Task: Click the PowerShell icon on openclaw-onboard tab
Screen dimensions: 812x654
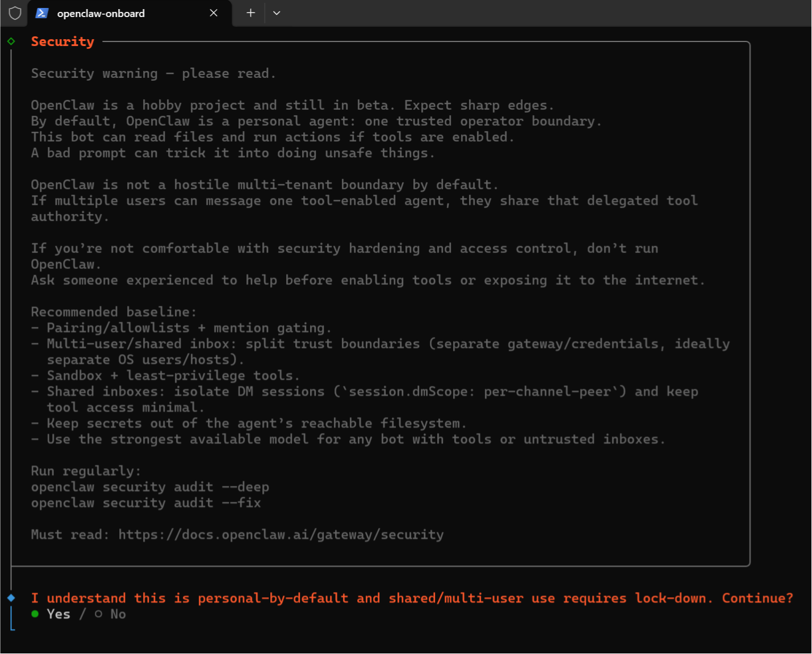Action: (x=41, y=13)
